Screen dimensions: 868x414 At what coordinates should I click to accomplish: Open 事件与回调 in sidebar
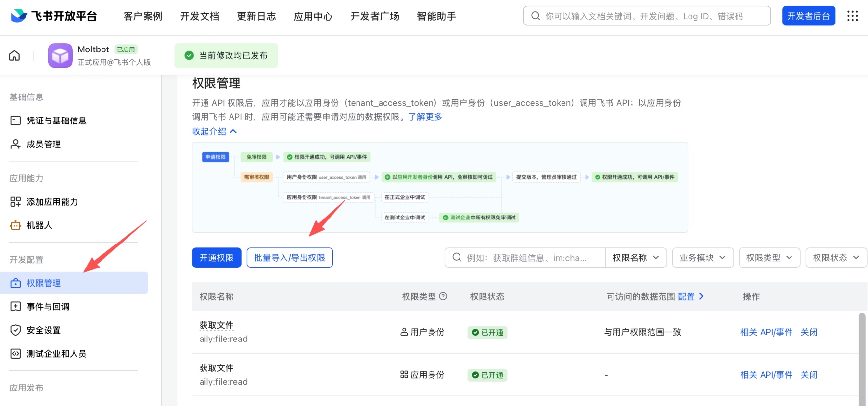[x=48, y=307]
